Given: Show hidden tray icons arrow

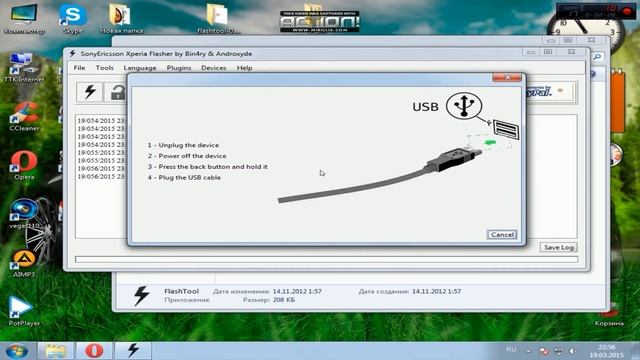Looking at the screenshot, I should [x=529, y=351].
